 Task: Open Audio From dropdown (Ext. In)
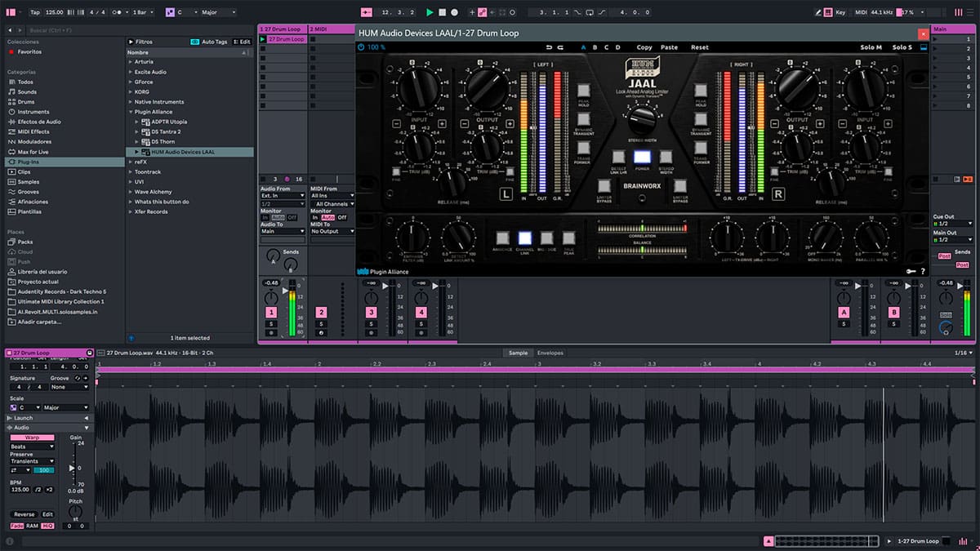pos(283,196)
